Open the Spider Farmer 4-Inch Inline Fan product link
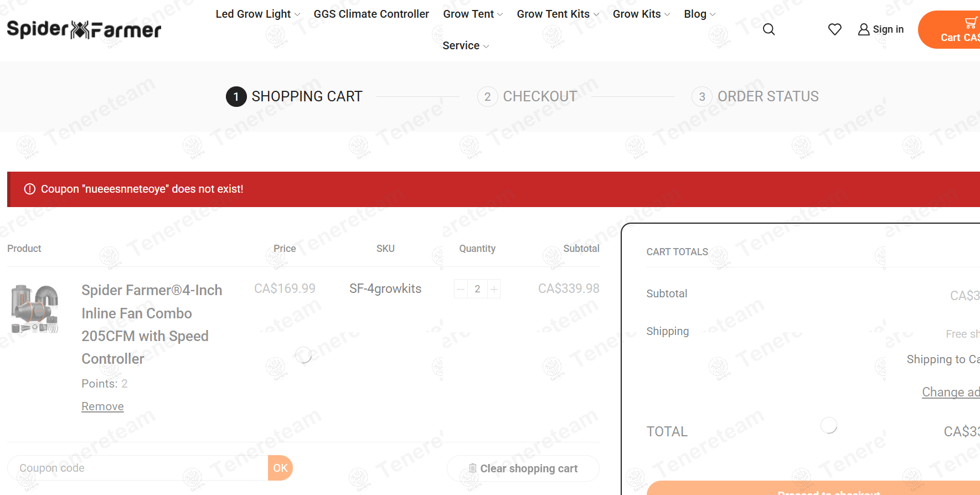The image size is (980, 495). click(152, 324)
